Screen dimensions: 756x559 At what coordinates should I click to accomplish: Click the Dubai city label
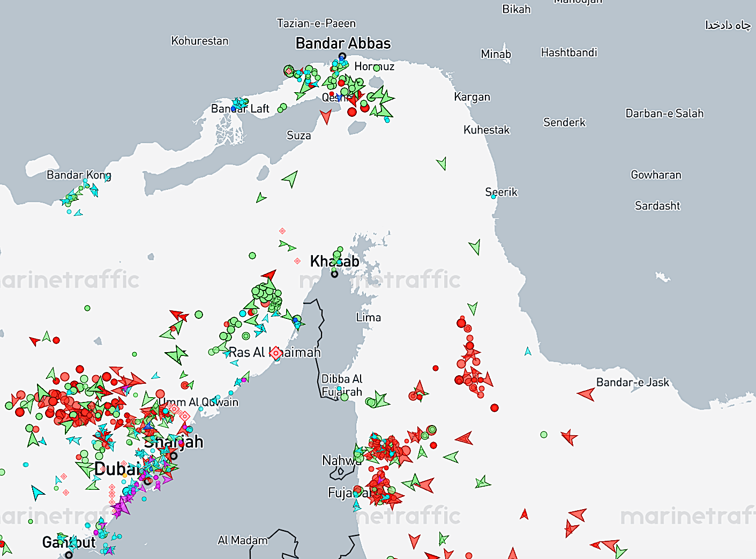pyautogui.click(x=117, y=469)
